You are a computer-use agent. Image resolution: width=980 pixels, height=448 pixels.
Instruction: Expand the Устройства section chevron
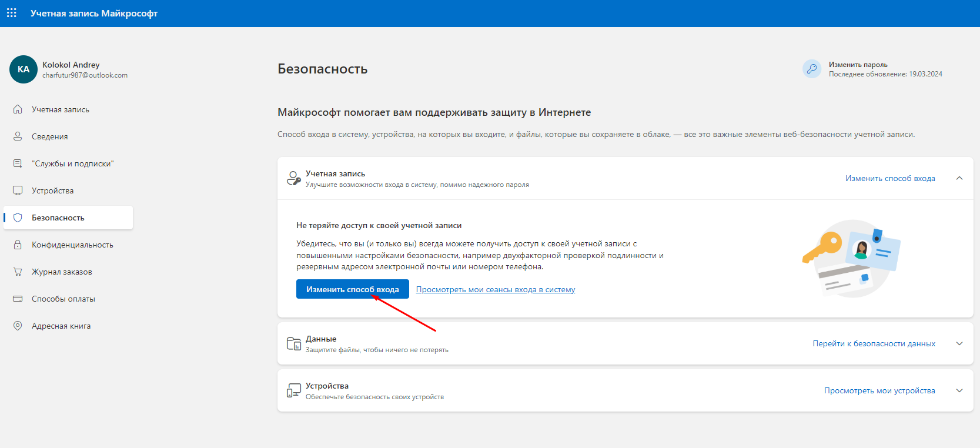959,390
